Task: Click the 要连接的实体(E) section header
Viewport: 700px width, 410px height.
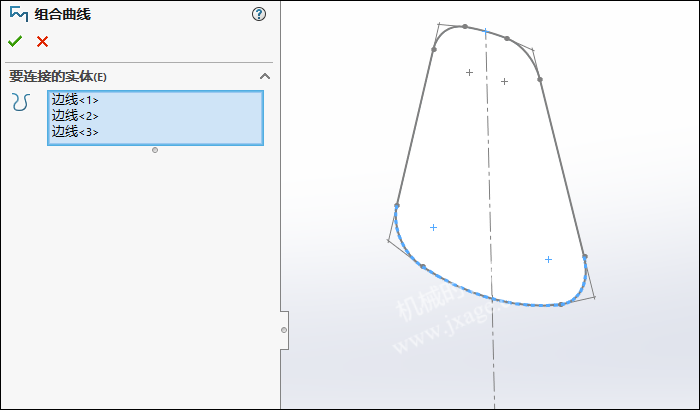Action: 58,77
